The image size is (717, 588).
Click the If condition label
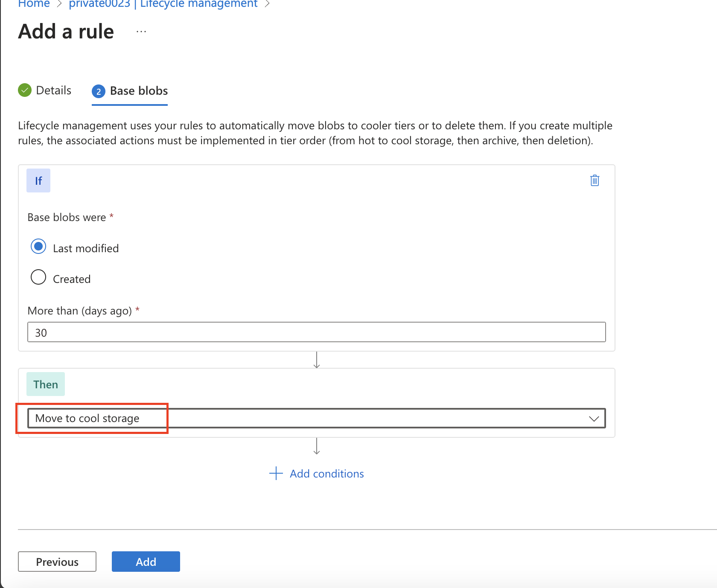click(38, 180)
